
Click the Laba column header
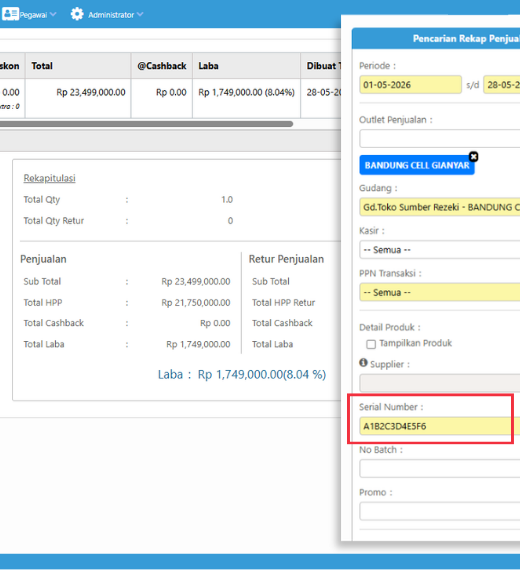tap(247, 66)
